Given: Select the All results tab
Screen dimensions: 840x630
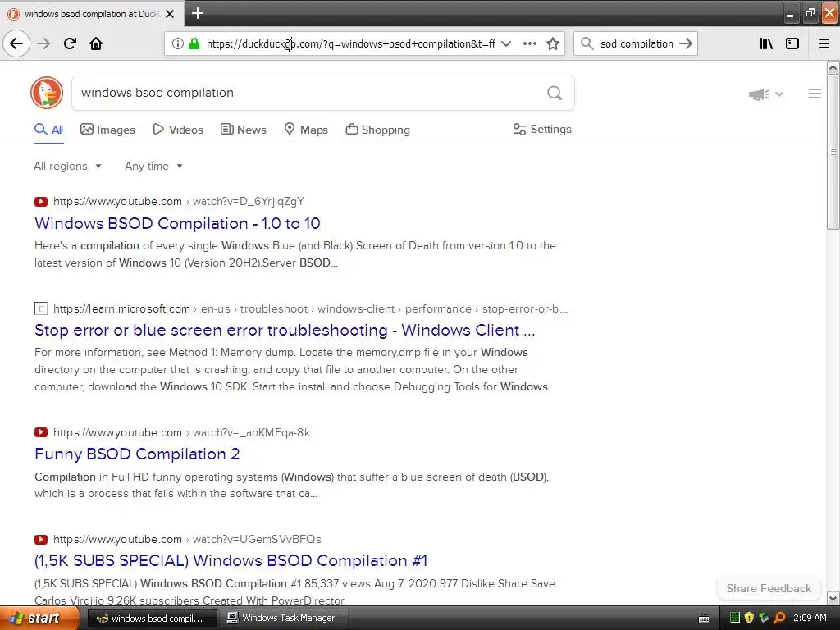Looking at the screenshot, I should pyautogui.click(x=48, y=130).
